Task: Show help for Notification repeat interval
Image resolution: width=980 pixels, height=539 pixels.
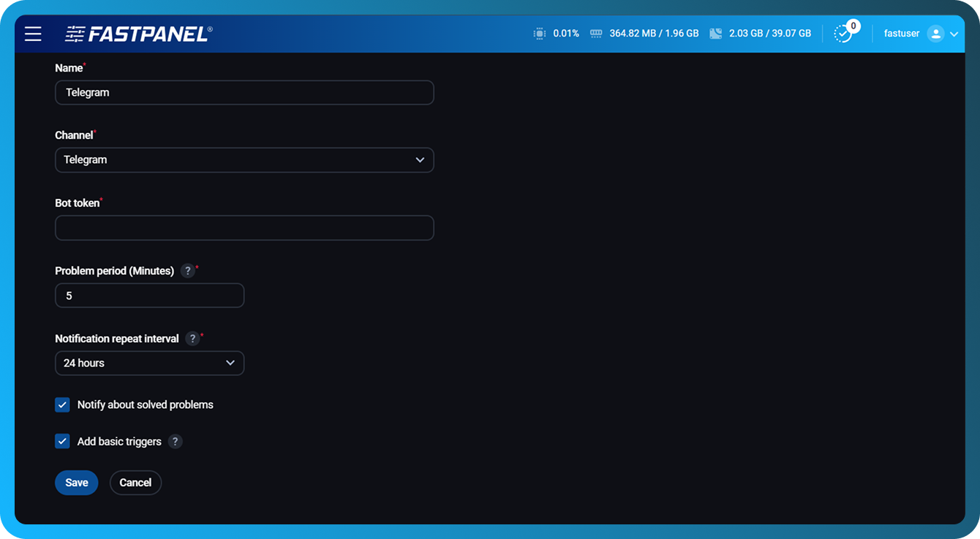Action: (x=192, y=339)
